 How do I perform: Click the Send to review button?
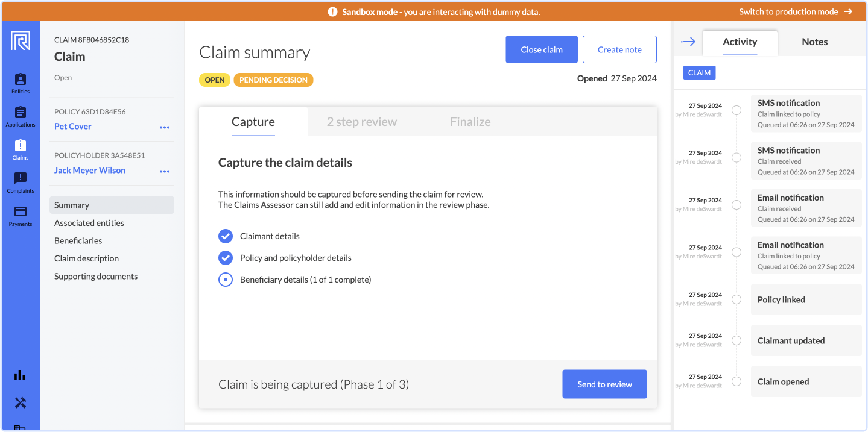[604, 384]
